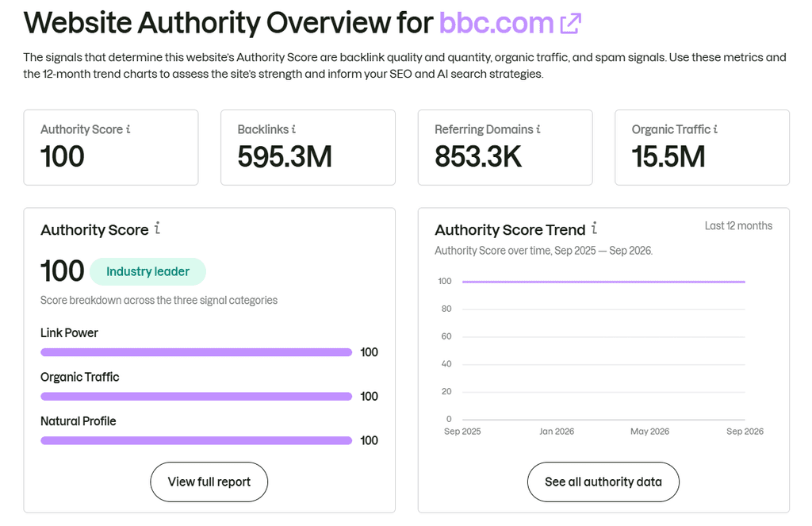812x526 pixels.
Task: Open the external link icon beside bbc.com
Action: pyautogui.click(x=571, y=23)
